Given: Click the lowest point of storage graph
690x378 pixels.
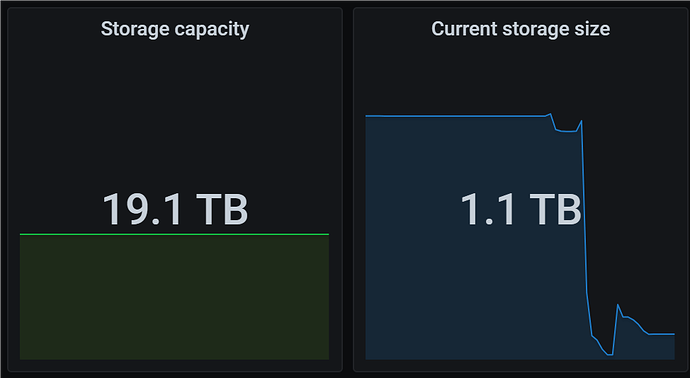Looking at the screenshot, I should (x=610, y=354).
